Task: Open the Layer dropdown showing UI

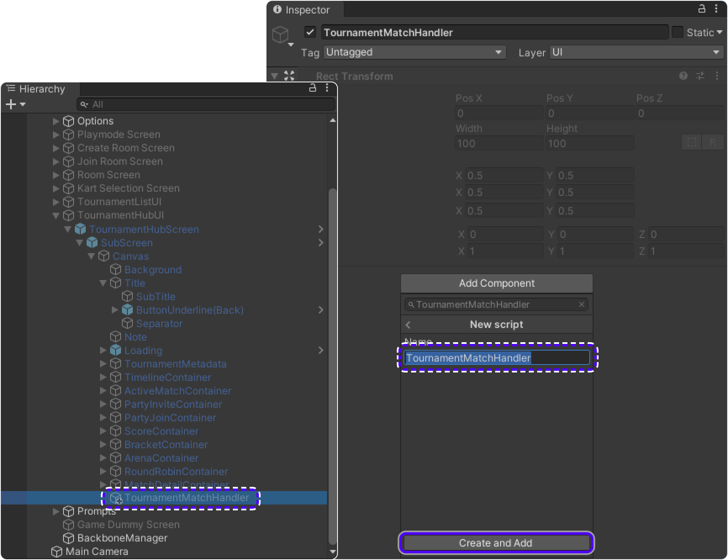Action: [636, 52]
